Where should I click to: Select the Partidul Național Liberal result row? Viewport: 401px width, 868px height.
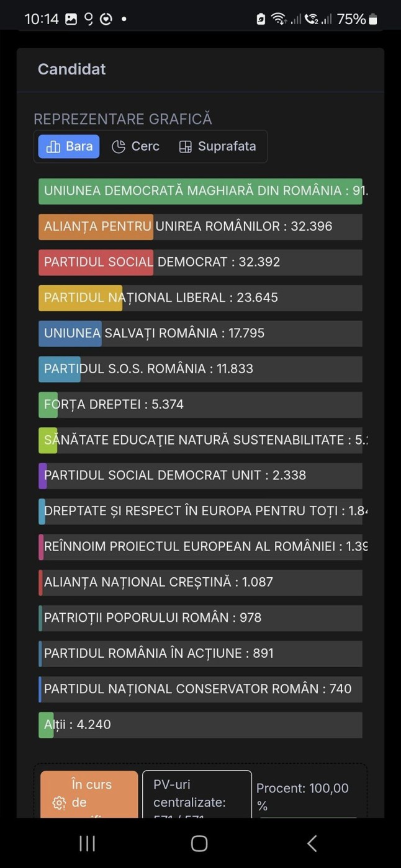coord(200,298)
